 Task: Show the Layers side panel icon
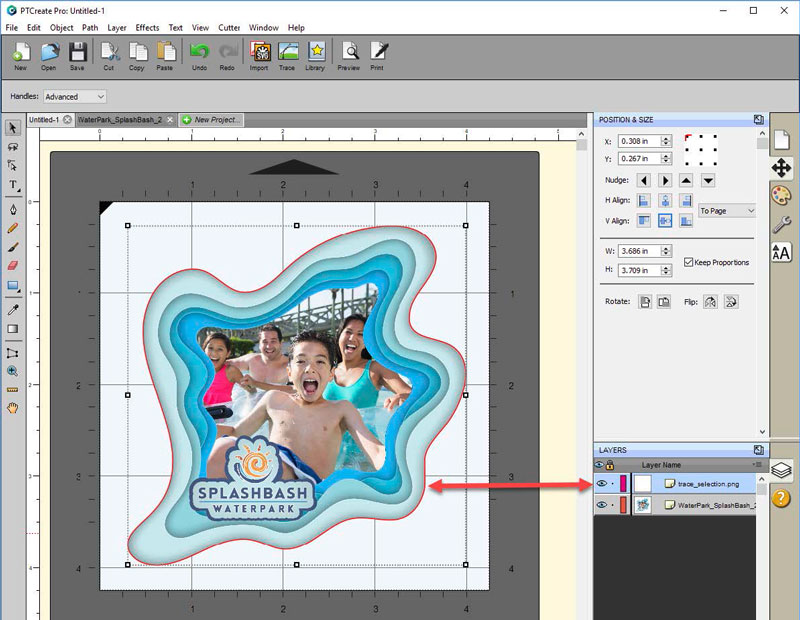(x=781, y=469)
